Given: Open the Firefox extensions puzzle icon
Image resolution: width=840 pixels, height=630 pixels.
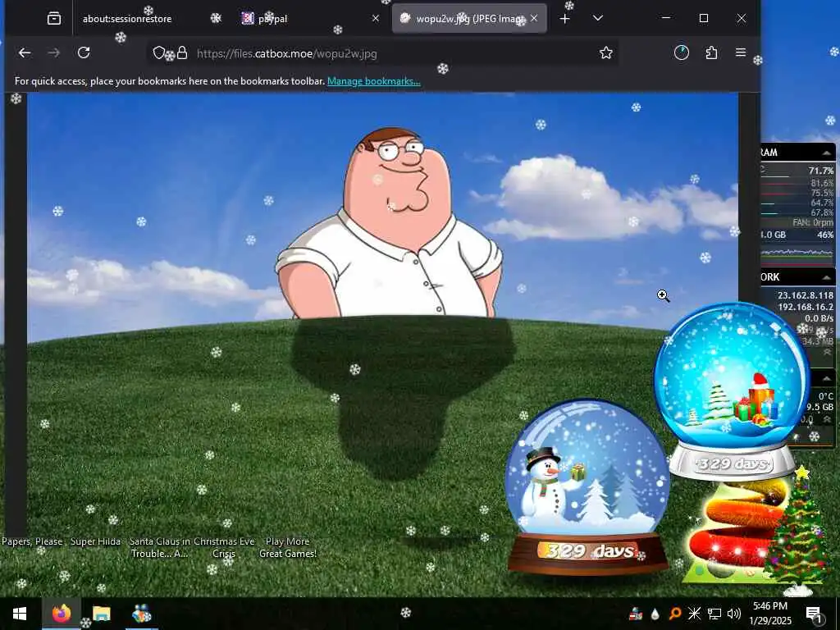Looking at the screenshot, I should point(711,52).
